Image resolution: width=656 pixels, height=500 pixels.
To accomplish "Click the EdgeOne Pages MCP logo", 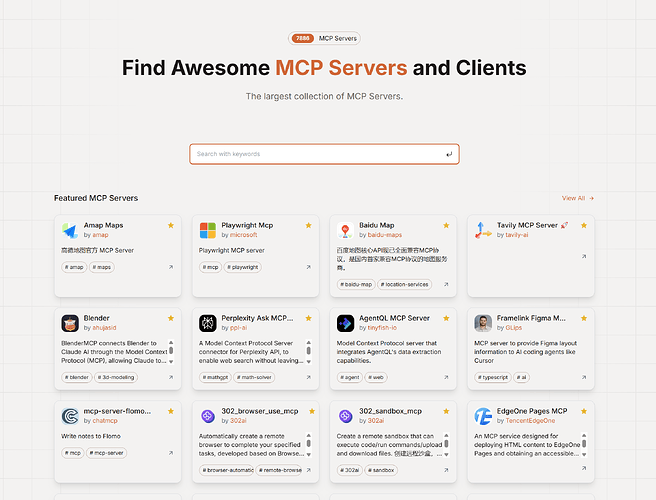I will tap(483, 416).
